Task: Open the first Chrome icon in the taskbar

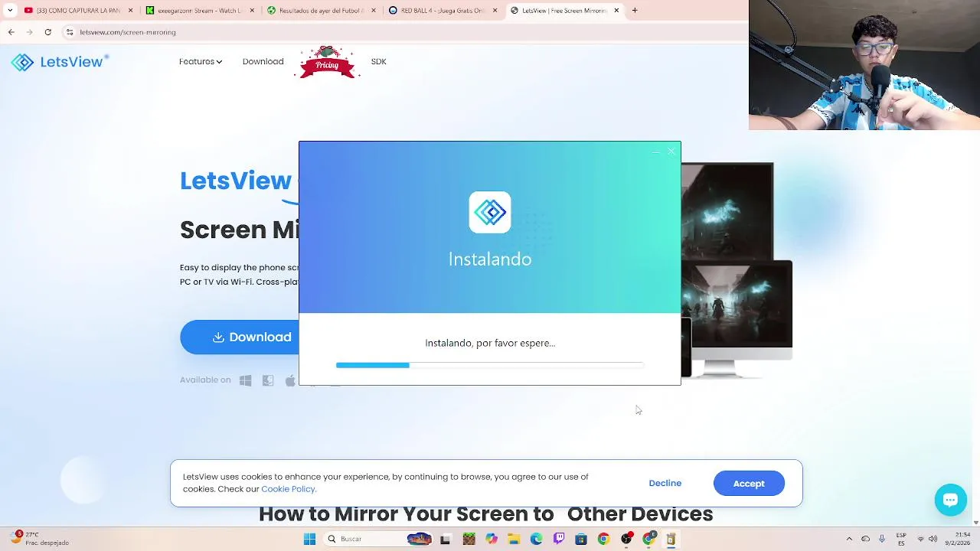Action: tap(603, 540)
